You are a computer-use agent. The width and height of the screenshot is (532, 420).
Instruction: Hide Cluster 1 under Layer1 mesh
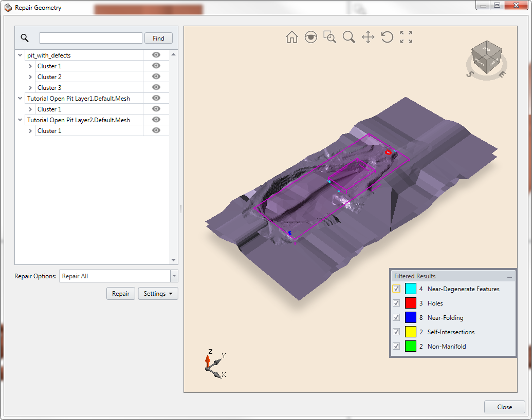coord(156,109)
